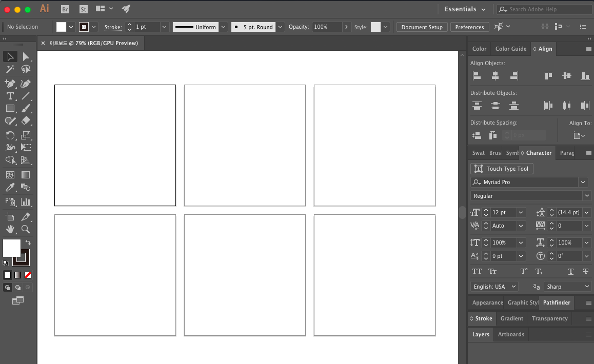
Task: Click the Touch Type Tool button
Action: click(x=502, y=169)
